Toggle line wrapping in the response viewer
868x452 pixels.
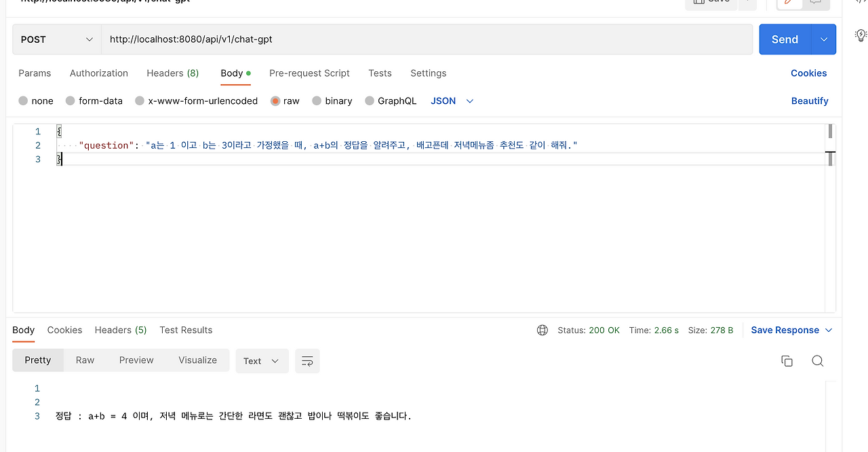coord(307,360)
